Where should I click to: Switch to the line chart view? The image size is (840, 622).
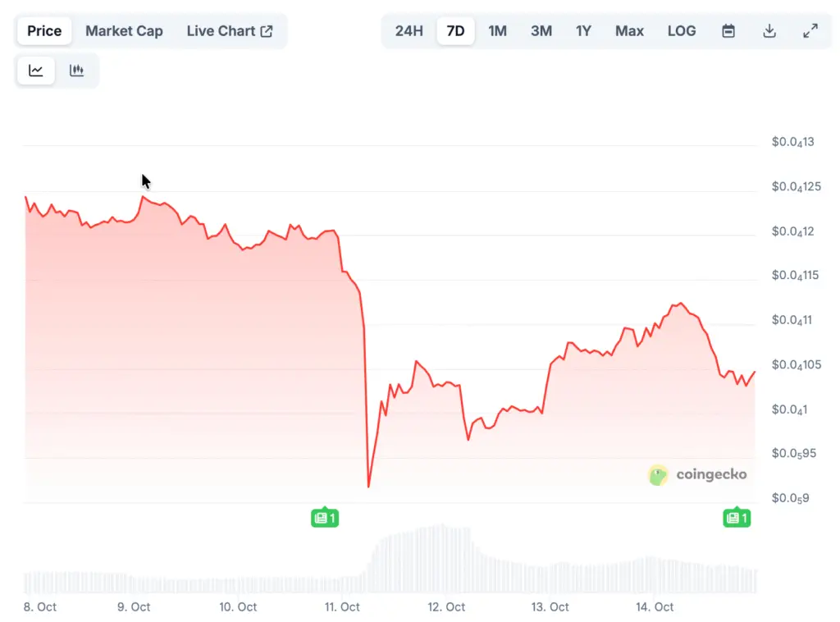(36, 71)
